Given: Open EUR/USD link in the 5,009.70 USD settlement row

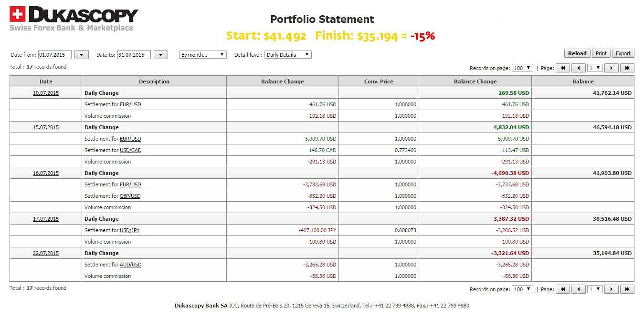Looking at the screenshot, I should pyautogui.click(x=130, y=139).
